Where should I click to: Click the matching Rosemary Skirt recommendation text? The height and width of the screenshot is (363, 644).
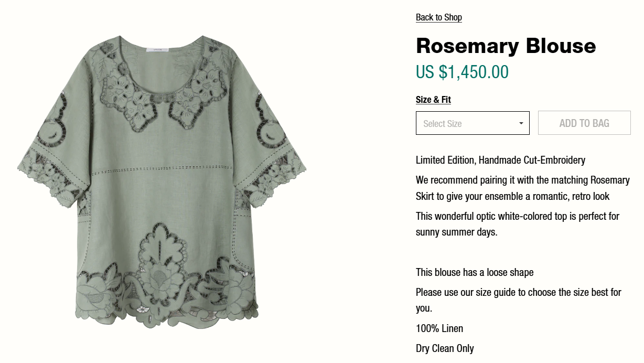pos(522,188)
